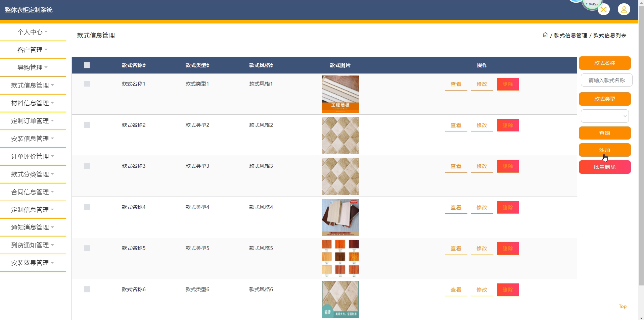This screenshot has height=320, width=644.
Task: Delete the 款式名称4 row
Action: pyautogui.click(x=508, y=208)
